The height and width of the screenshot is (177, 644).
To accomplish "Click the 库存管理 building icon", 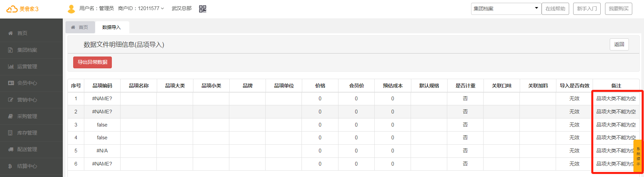I will (x=10, y=133).
